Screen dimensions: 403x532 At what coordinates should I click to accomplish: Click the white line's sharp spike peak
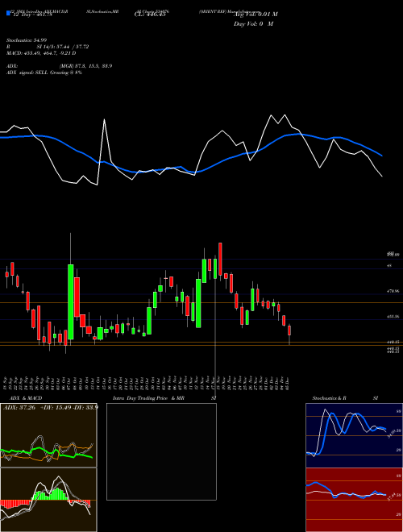pos(104,119)
